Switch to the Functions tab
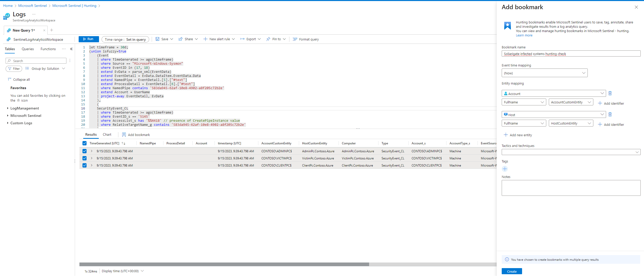This screenshot has width=644, height=276. click(48, 49)
